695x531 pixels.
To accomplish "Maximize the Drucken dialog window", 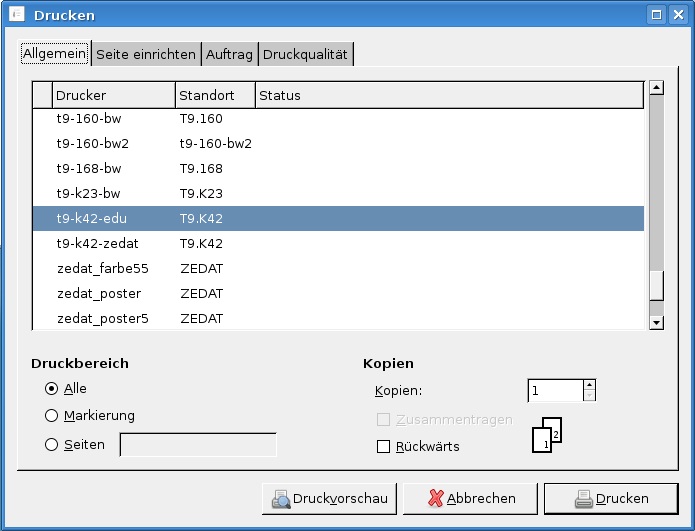I will (656, 15).
